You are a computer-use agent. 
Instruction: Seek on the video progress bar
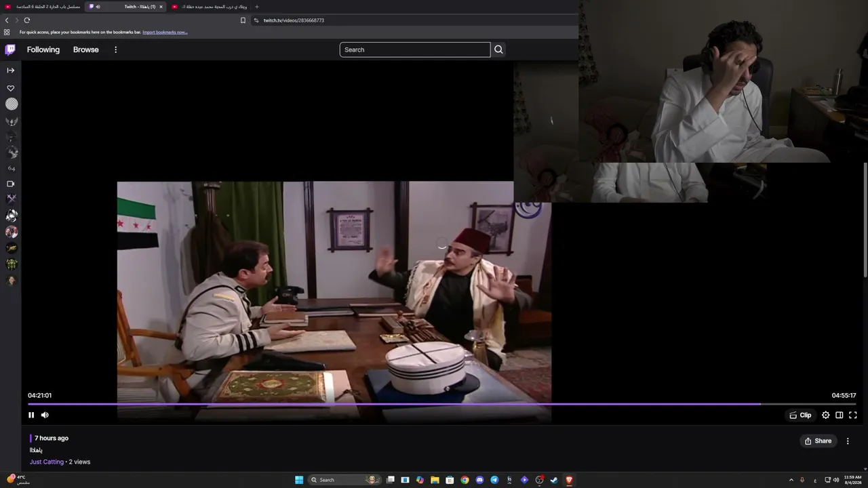point(441,404)
